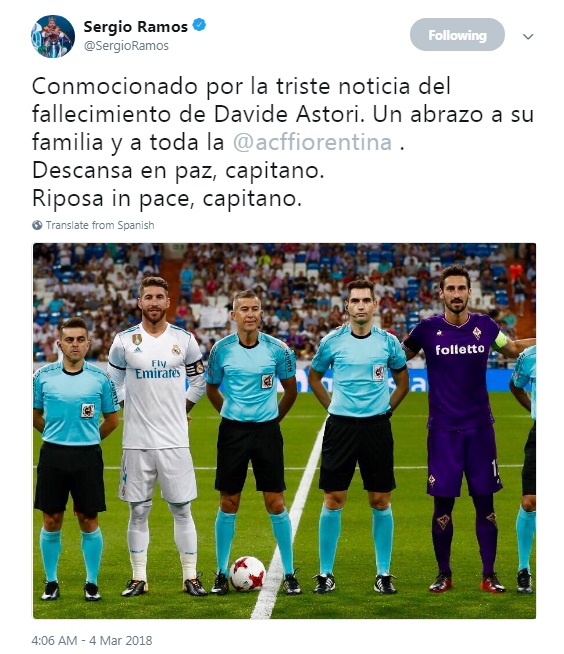Screen dimensions: 564x654
Task: Open the attached match photo
Action: 284,431
